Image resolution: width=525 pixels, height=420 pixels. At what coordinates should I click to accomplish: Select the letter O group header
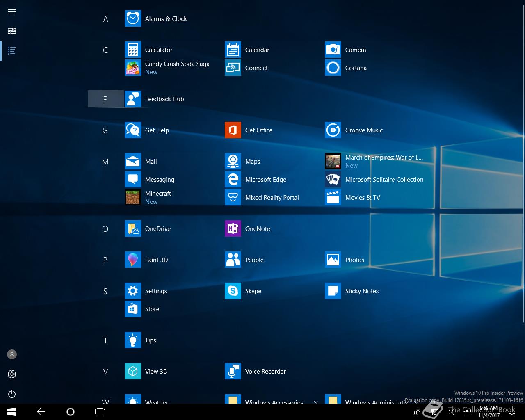coord(105,229)
